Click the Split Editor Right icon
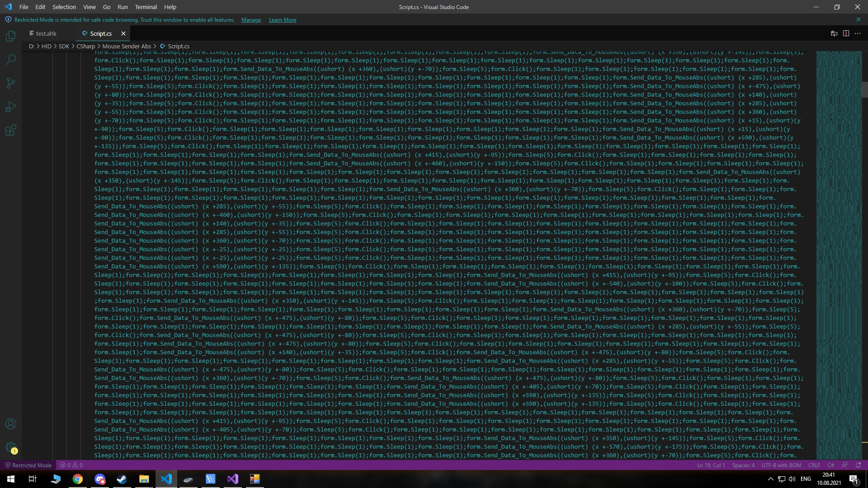 click(846, 33)
